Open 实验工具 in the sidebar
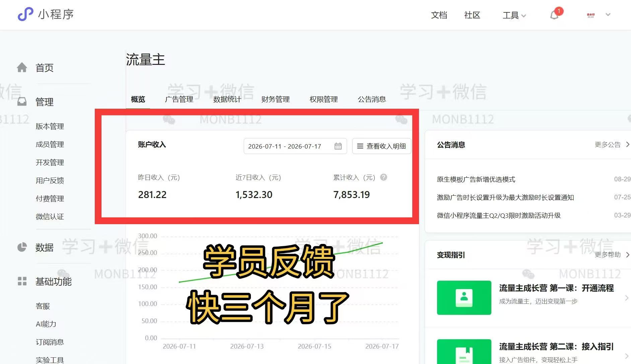 (x=50, y=360)
